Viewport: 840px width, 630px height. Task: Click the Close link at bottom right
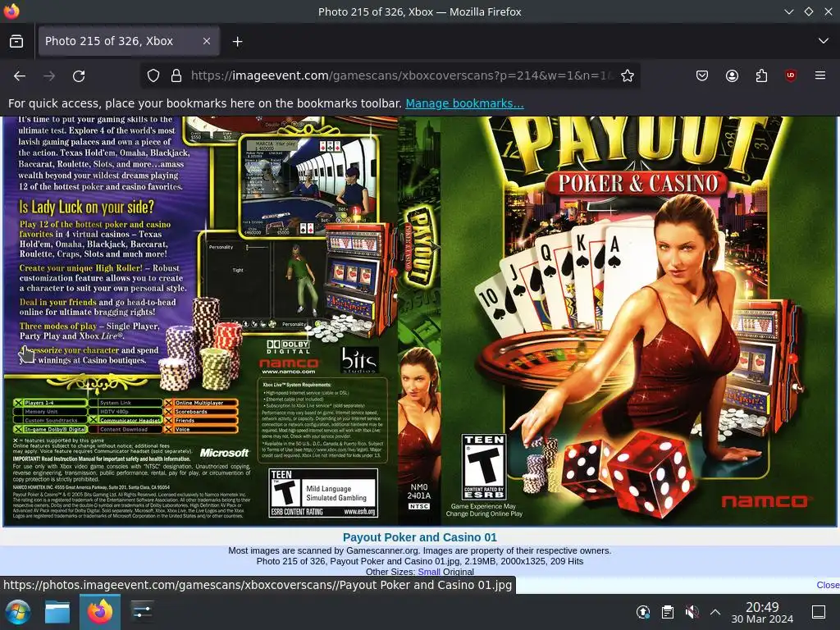coord(828,585)
